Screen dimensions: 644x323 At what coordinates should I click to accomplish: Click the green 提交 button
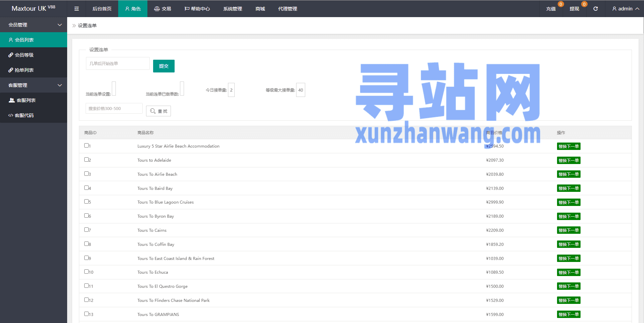coord(164,66)
